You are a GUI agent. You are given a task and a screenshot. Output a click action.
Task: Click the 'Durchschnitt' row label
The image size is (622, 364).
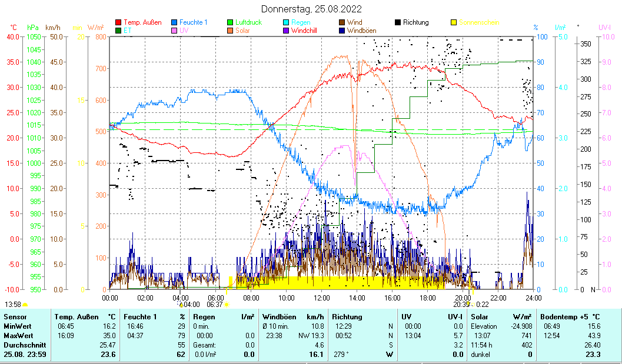[x=25, y=345]
